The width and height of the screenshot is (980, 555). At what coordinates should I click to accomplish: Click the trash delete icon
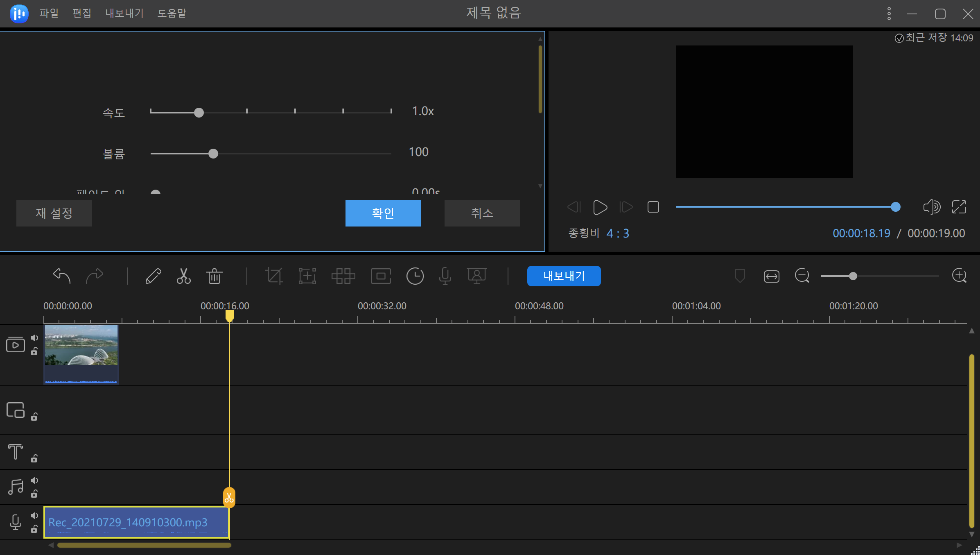[x=214, y=276]
